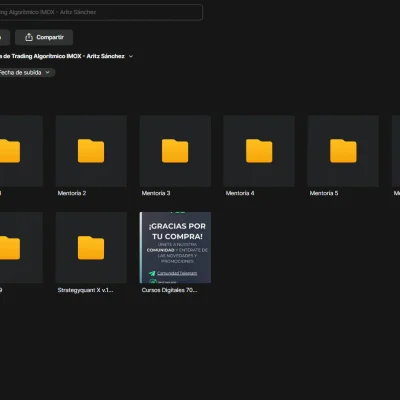Click the Mentoría 3 label
The width and height of the screenshot is (400, 400).
[156, 193]
